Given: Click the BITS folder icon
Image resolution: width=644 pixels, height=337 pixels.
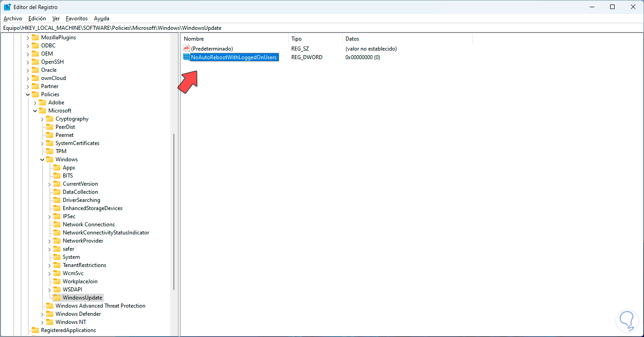Looking at the screenshot, I should tap(57, 176).
